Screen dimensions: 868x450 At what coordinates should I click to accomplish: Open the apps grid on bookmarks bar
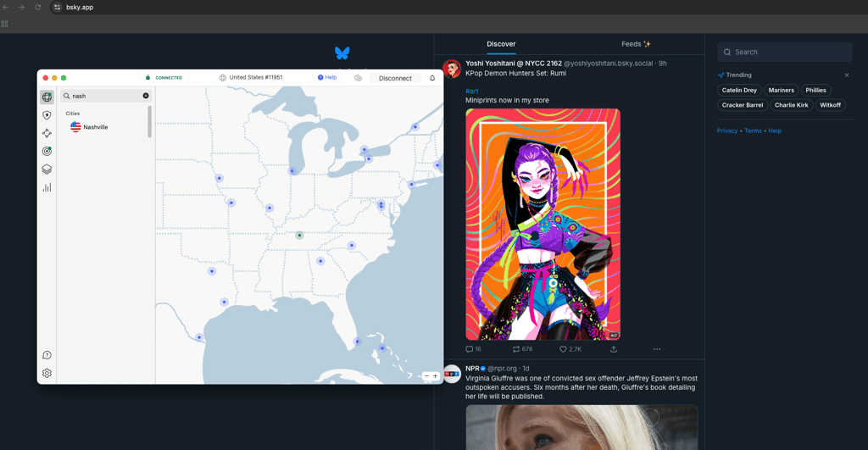(x=4, y=24)
